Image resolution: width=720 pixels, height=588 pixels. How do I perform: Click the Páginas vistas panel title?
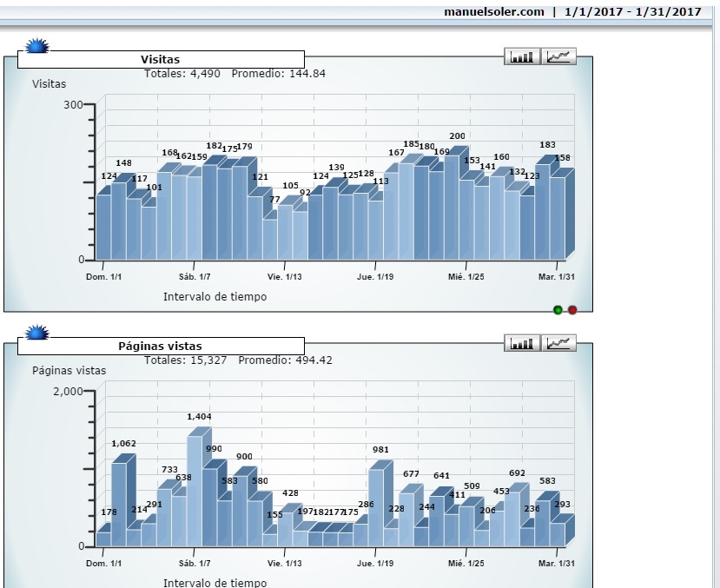pos(161,347)
